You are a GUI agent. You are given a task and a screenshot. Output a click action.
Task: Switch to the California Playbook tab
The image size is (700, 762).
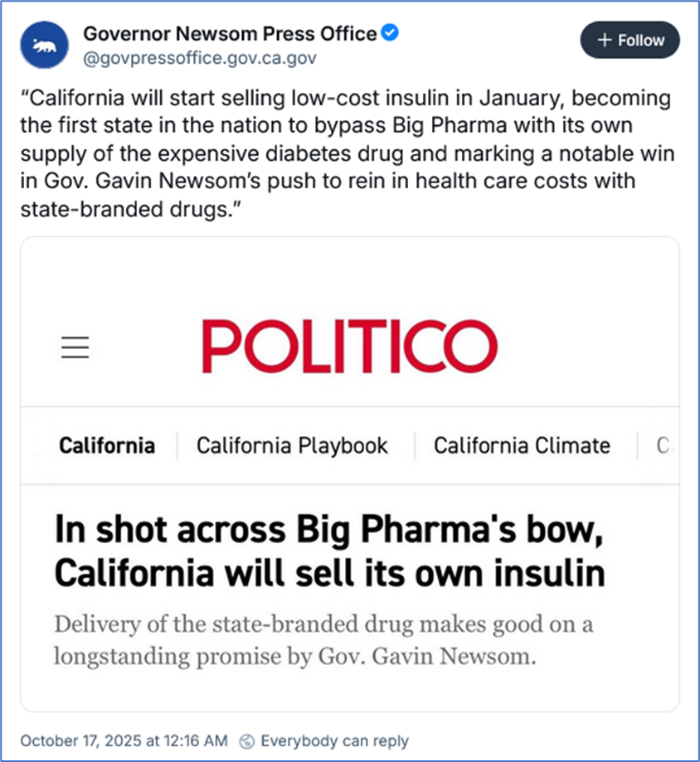[292, 445]
